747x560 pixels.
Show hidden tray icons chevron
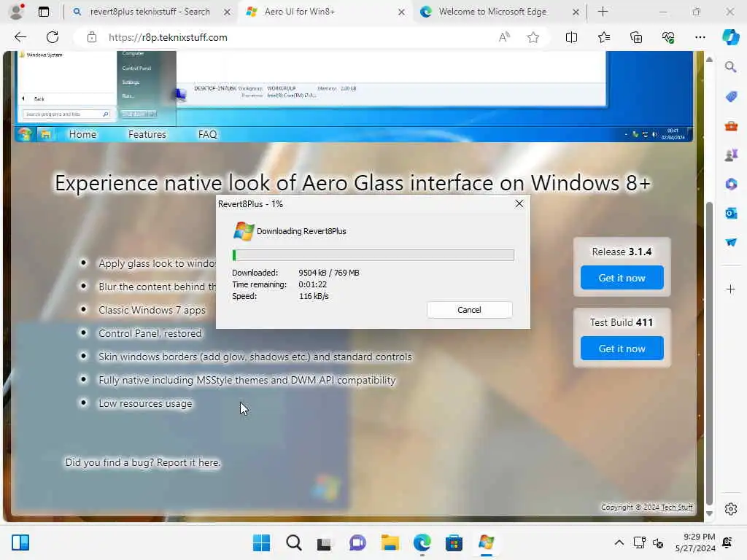[x=619, y=542]
